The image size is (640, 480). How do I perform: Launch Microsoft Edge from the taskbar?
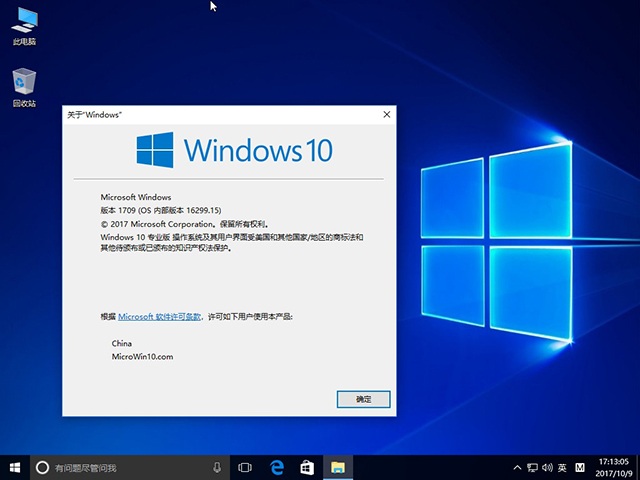[277, 467]
